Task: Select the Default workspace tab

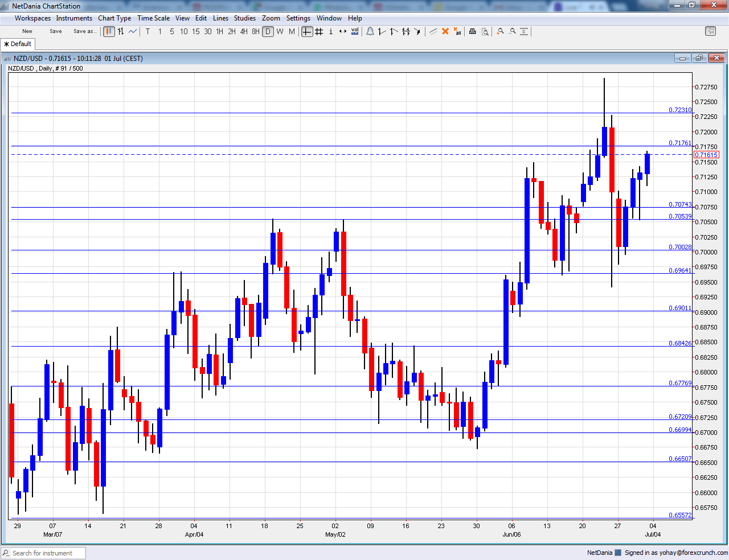Action: pyautogui.click(x=18, y=44)
